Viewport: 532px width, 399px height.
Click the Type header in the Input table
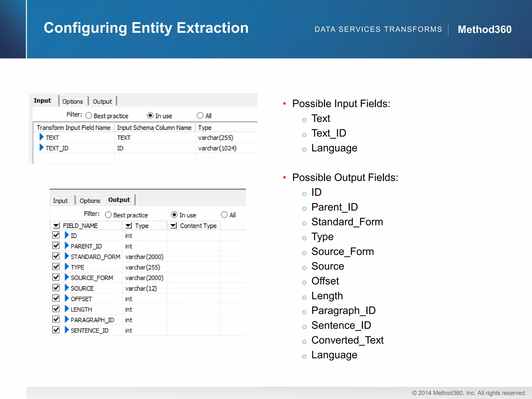[226, 128]
